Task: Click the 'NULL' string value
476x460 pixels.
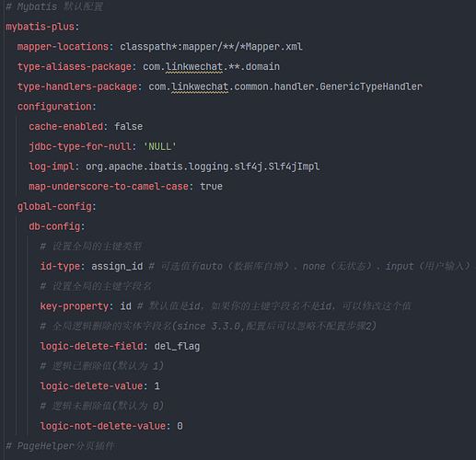Action: [x=160, y=146]
